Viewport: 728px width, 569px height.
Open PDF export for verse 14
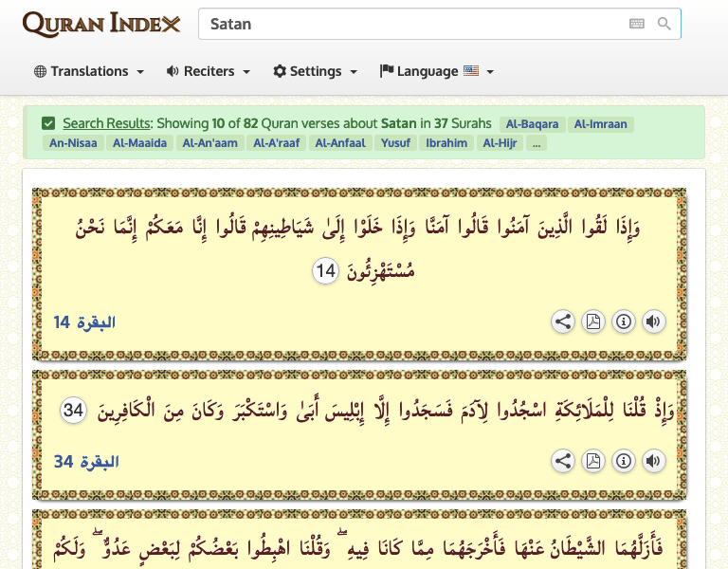(x=593, y=321)
